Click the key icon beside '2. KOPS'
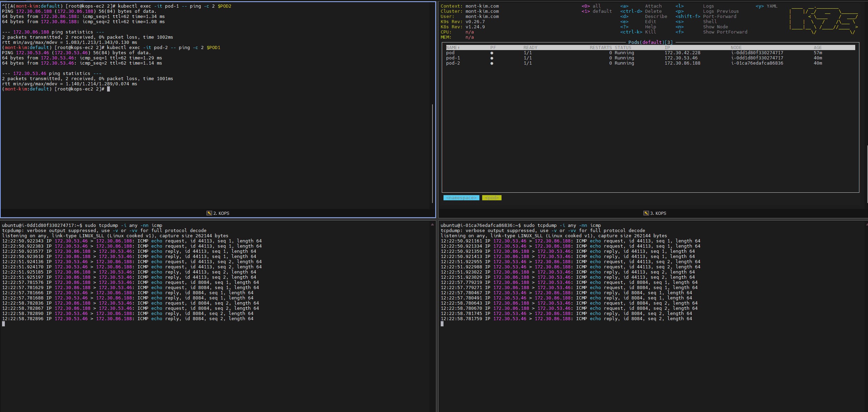Image resolution: width=868 pixels, height=412 pixels. tap(209, 213)
